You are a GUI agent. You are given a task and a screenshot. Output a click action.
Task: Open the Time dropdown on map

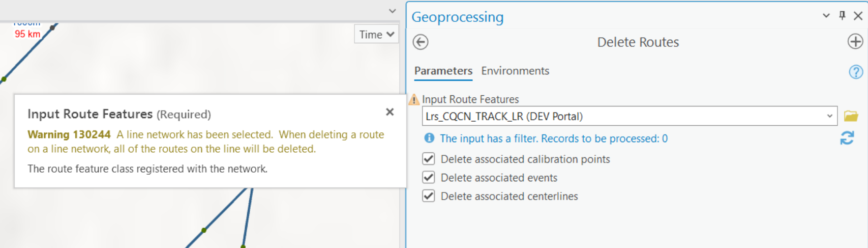coord(376,35)
